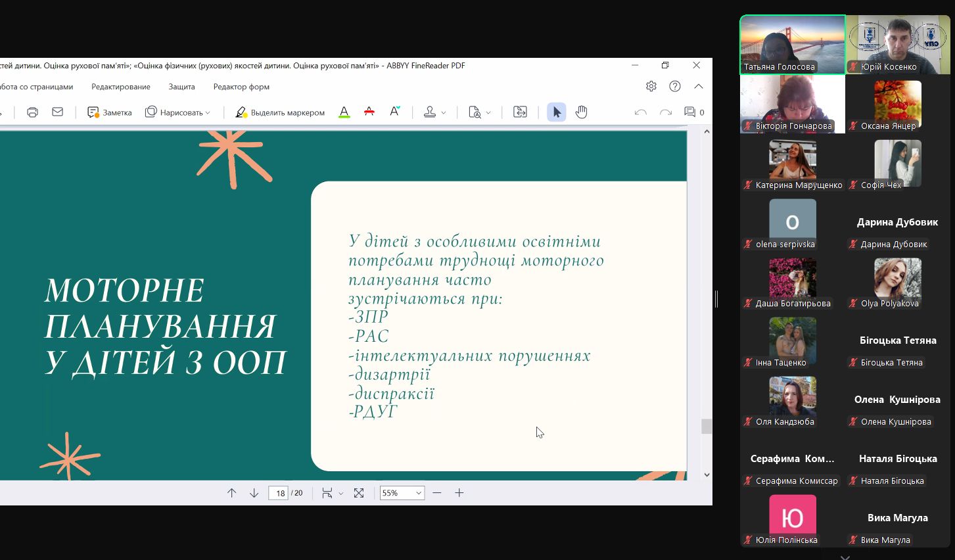Click the Заметка note button
The height and width of the screenshot is (560, 955).
click(110, 112)
